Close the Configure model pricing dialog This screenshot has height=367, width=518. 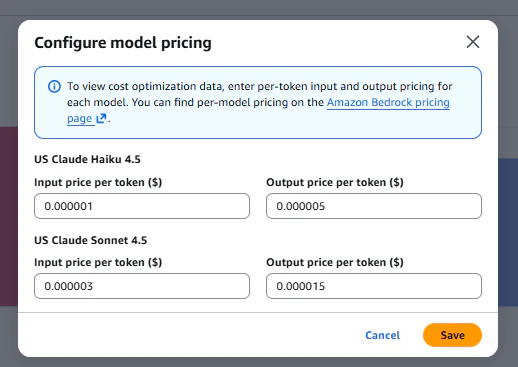473,42
